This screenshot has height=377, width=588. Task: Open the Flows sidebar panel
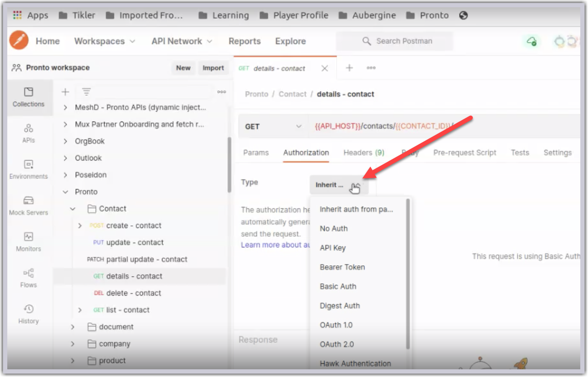(29, 278)
